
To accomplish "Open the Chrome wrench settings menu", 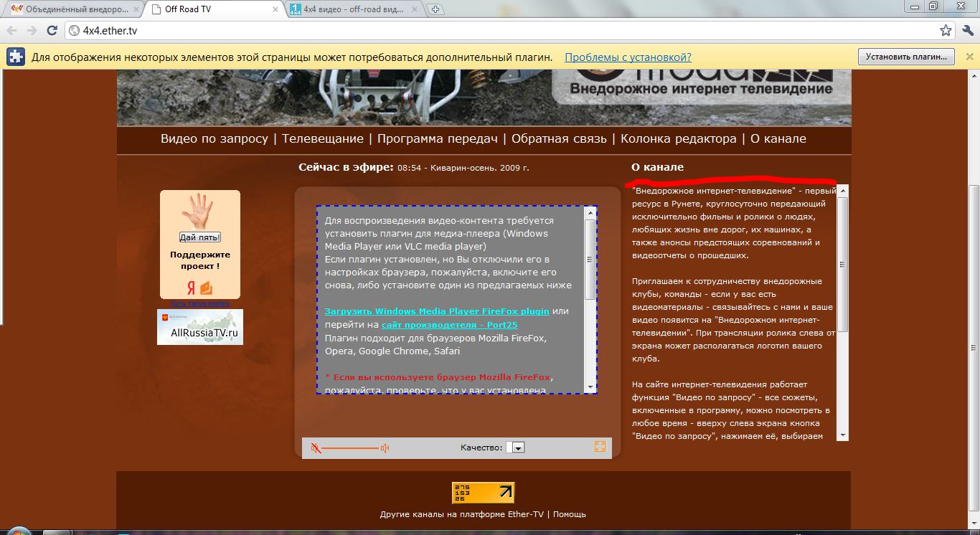I will (x=966, y=31).
